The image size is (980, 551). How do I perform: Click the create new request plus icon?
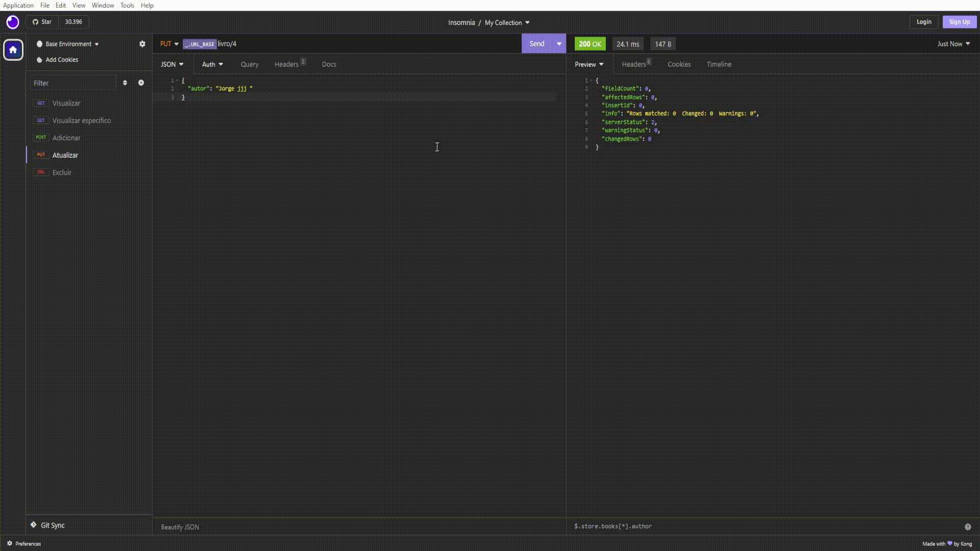click(141, 83)
